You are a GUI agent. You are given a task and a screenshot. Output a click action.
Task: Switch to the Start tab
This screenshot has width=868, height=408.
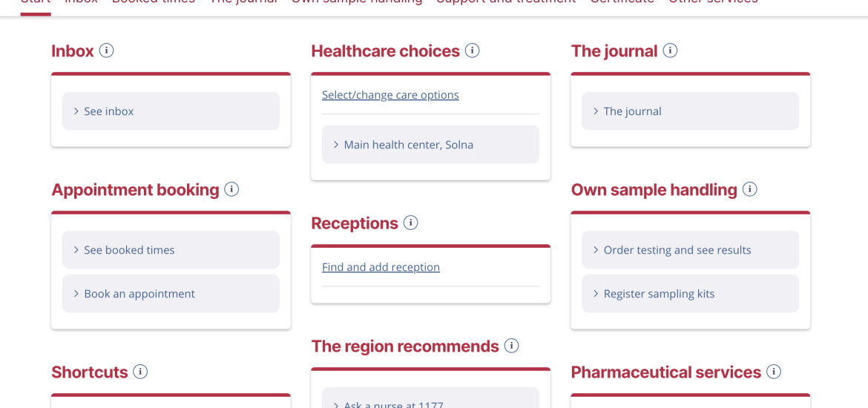pos(36,3)
